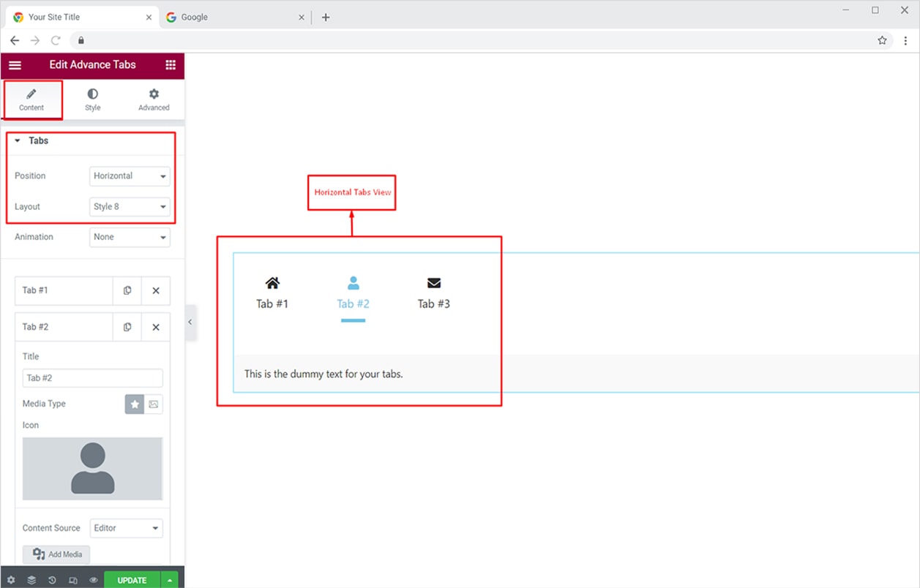Show Tab #1 with home icon in preview
920x588 pixels.
(272, 293)
